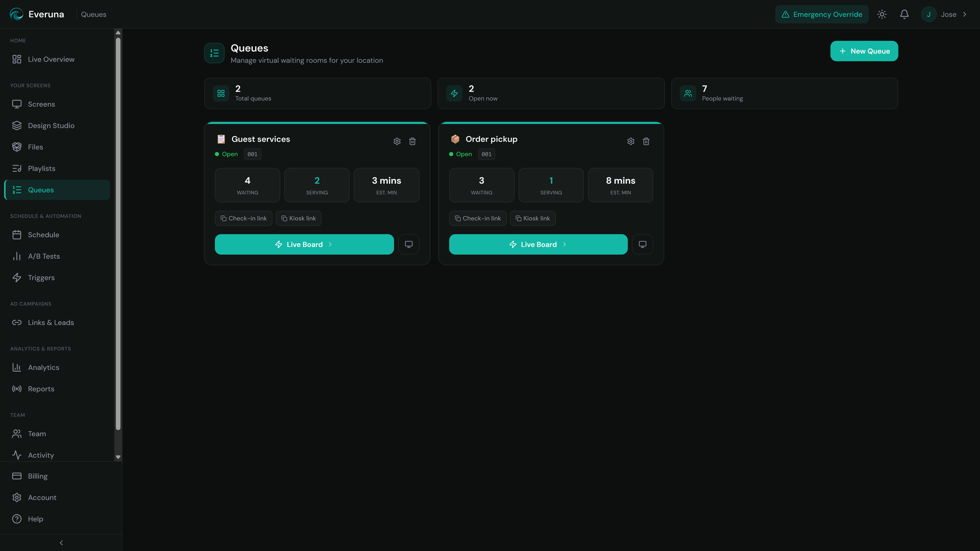Image resolution: width=980 pixels, height=551 pixels.
Task: Copy Order pickup Kiosk link
Action: (x=532, y=218)
